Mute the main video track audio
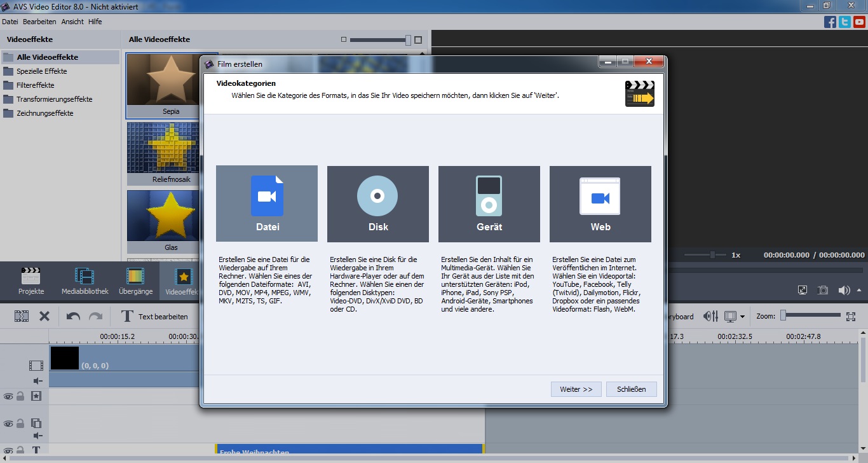The height and width of the screenshot is (463, 868). (37, 381)
